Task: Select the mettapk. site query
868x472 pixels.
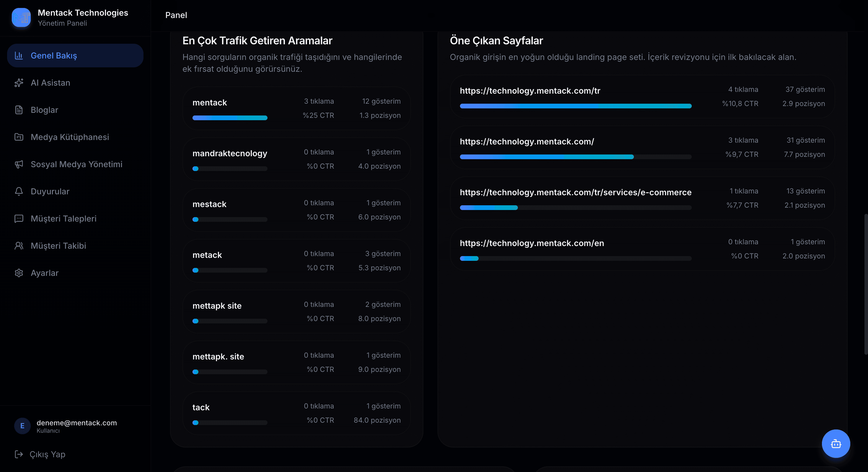Action: [296, 362]
